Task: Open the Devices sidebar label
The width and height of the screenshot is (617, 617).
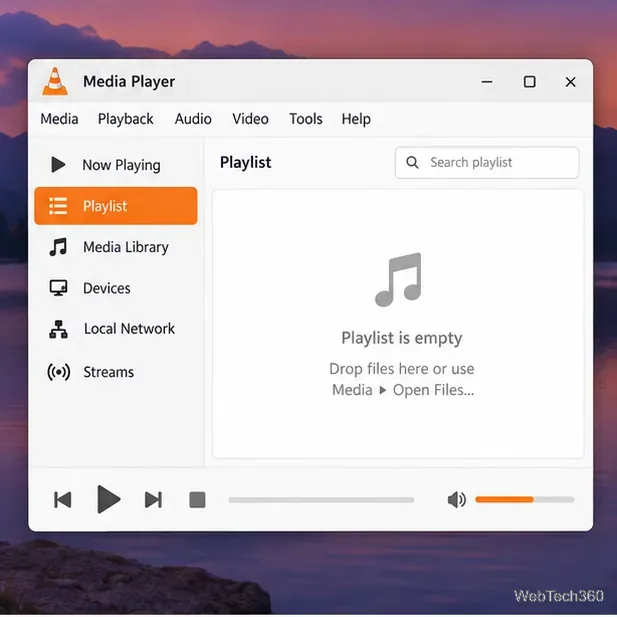Action: (107, 288)
